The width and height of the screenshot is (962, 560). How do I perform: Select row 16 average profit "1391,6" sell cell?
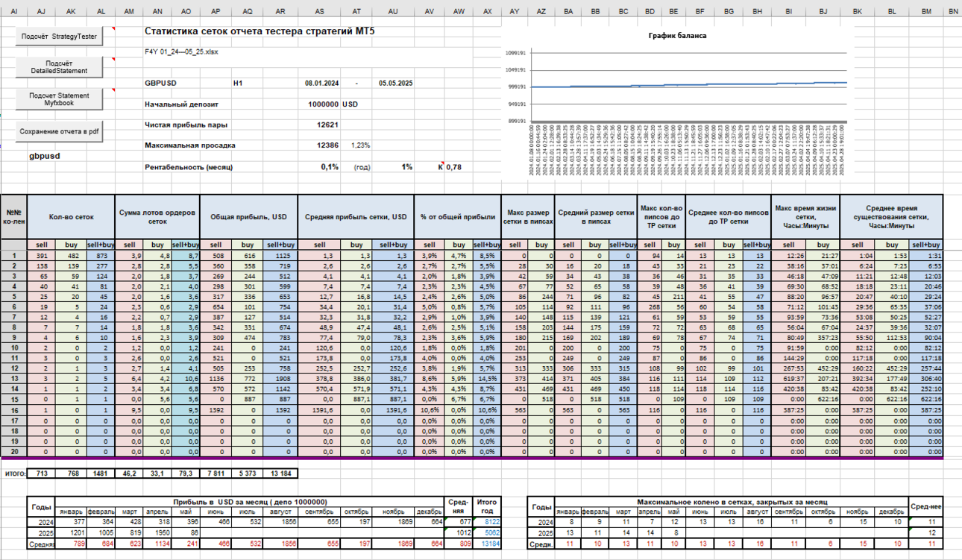coord(319,410)
